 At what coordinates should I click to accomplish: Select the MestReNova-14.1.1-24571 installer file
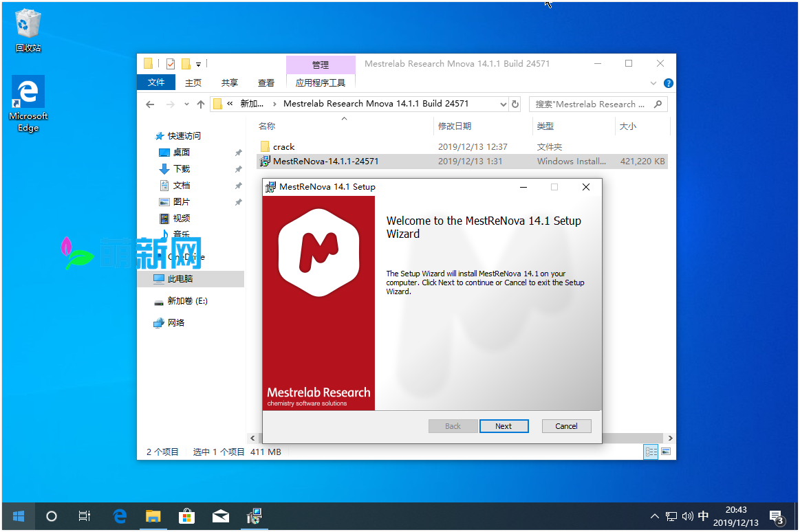click(462, 161)
